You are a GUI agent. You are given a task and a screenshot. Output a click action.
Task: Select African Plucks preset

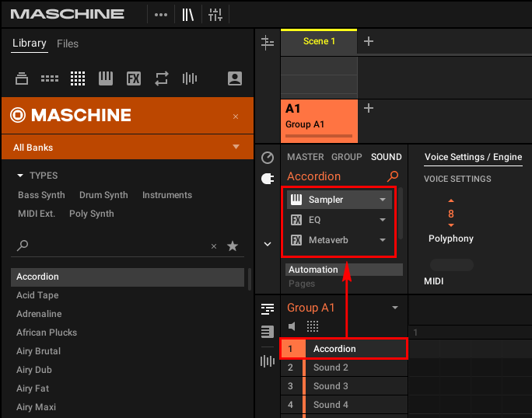128,333
